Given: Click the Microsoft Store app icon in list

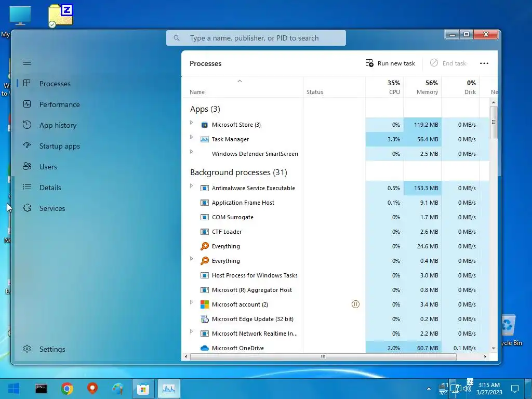Looking at the screenshot, I should (204, 125).
